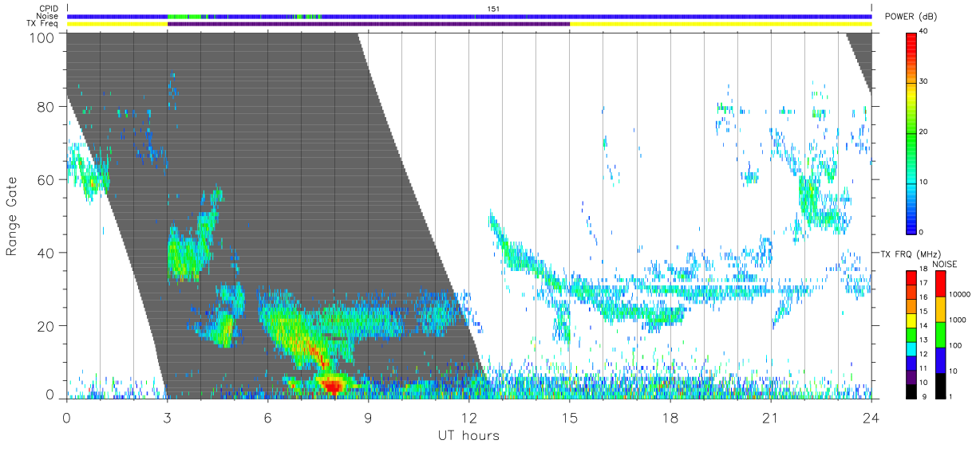Click the green swatch in NOISE legend
Viewport: 980px width, 452px height.
[939, 335]
